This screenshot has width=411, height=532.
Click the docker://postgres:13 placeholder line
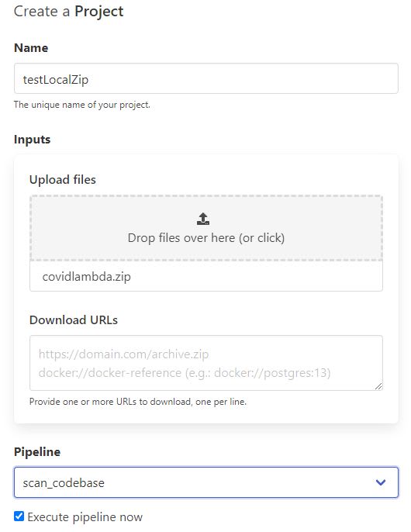pyautogui.click(x=185, y=373)
